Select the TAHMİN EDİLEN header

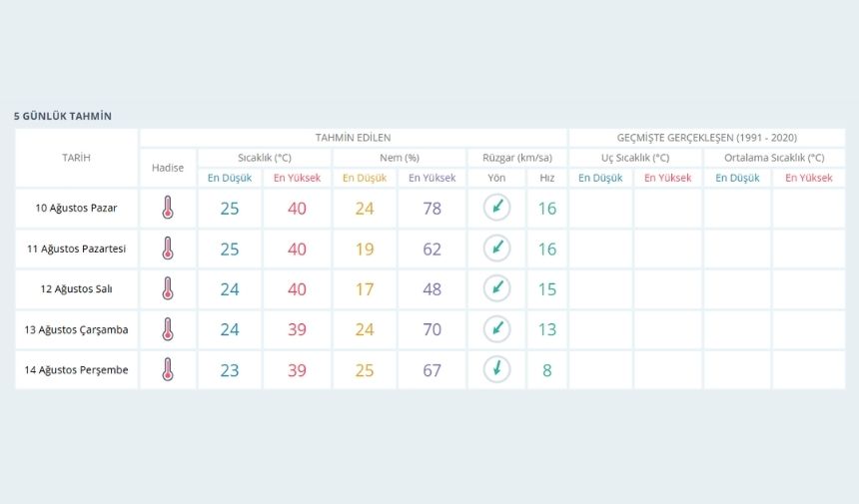(353, 138)
